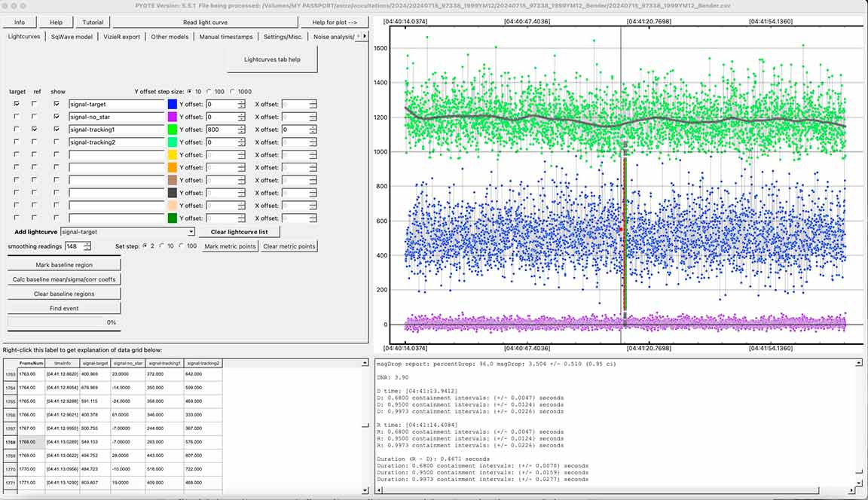The height and width of the screenshot is (500, 868).
Task: Open Help for plot
Action: (335, 22)
